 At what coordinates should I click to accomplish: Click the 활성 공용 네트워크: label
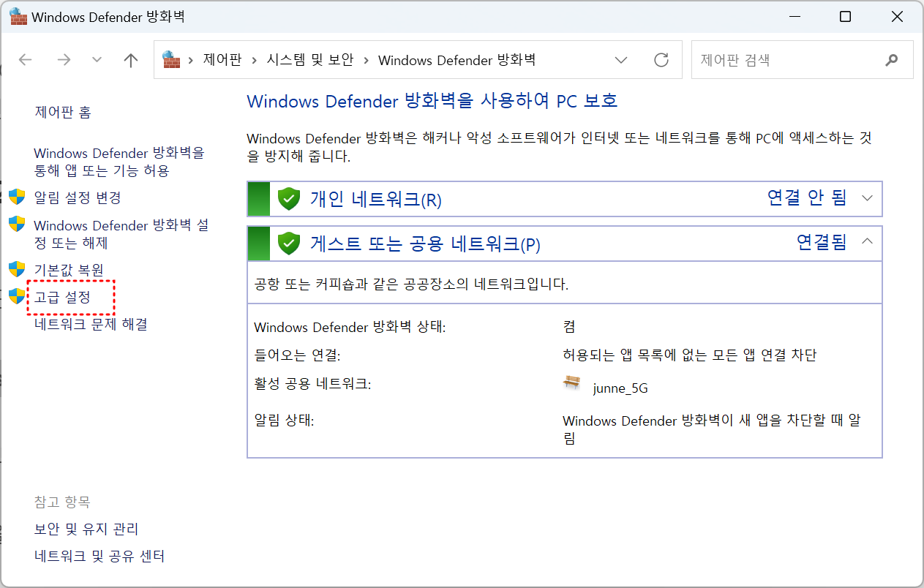312,383
